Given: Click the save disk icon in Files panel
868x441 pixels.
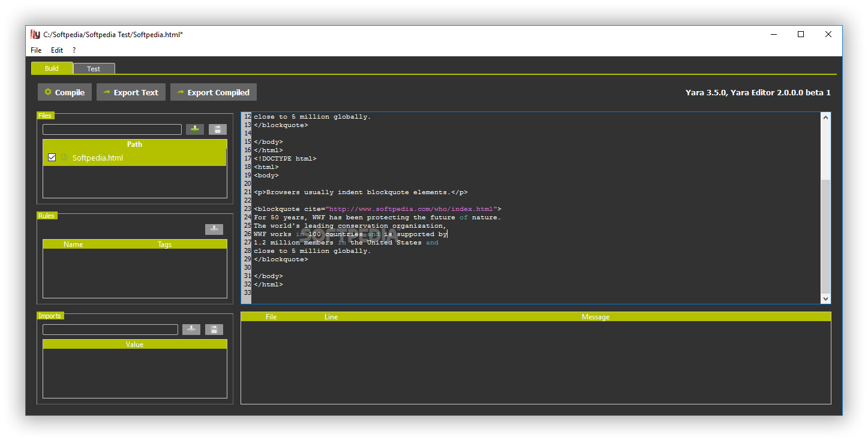Looking at the screenshot, I should click(x=218, y=129).
